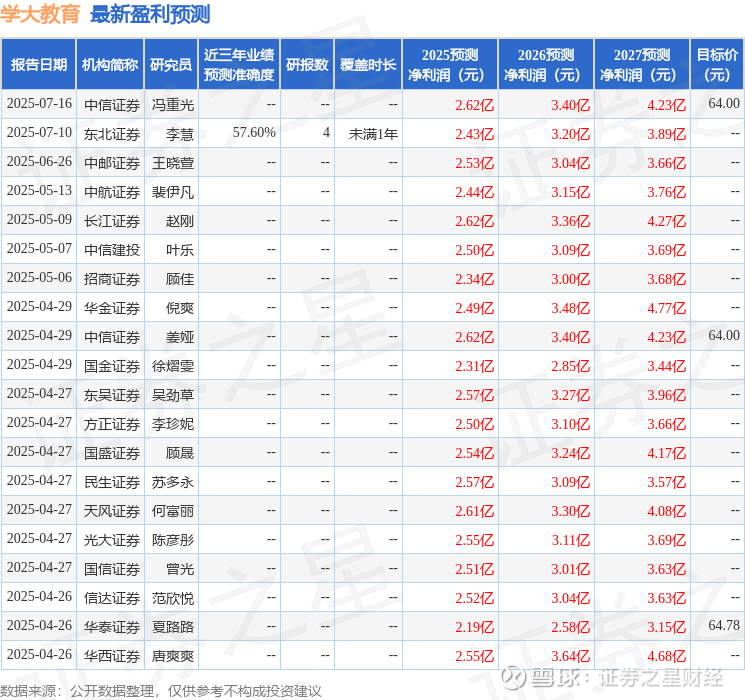
Task: Click analyst name 李慧
Action: tap(180, 134)
